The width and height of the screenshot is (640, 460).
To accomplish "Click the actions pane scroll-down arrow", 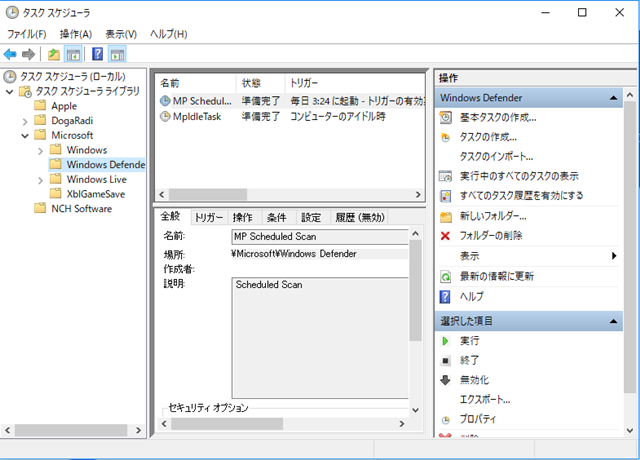I will tap(629, 431).
